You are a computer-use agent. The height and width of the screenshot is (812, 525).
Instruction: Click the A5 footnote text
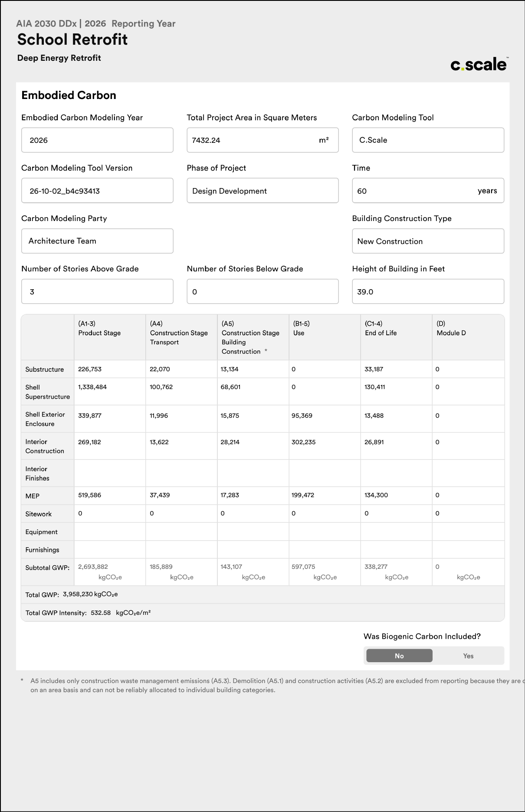click(x=277, y=685)
